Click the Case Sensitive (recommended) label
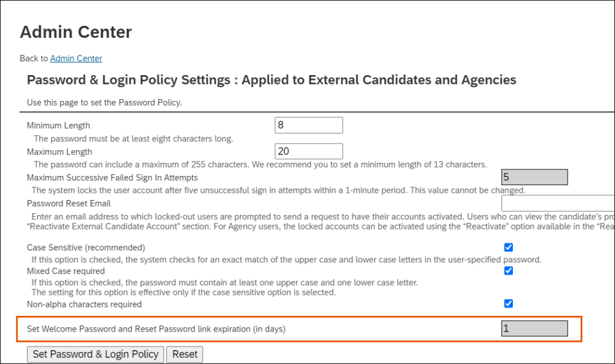The height and width of the screenshot is (364, 615). pos(86,247)
